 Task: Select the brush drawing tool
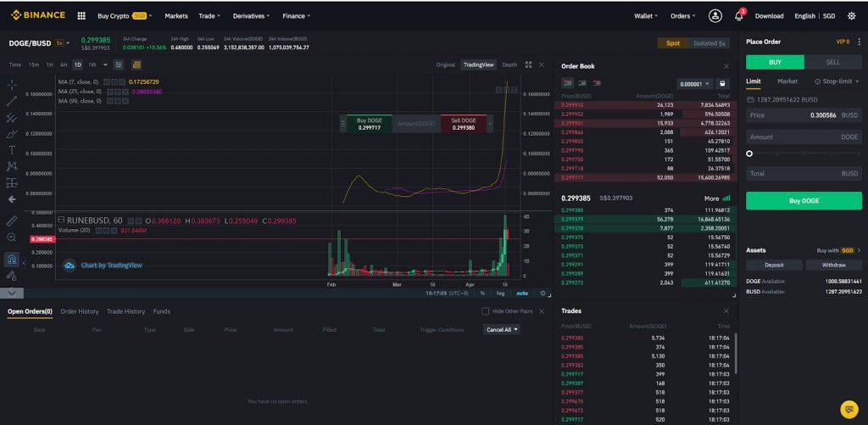[x=12, y=133]
